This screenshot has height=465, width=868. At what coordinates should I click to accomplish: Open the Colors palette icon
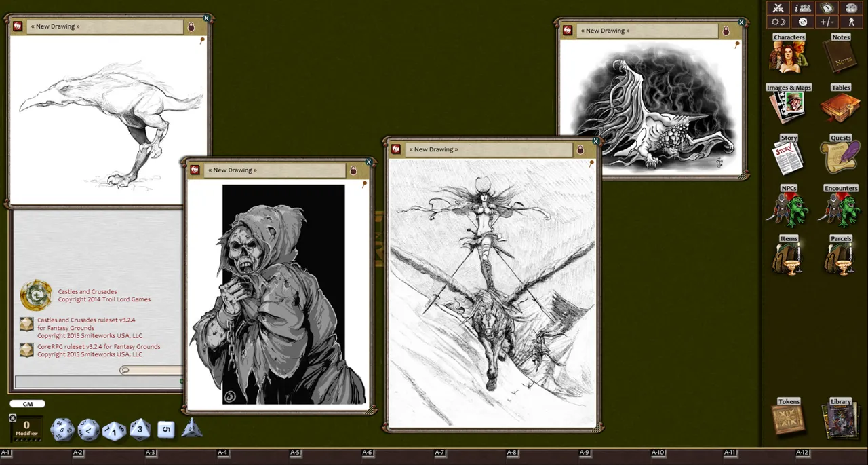850,8
